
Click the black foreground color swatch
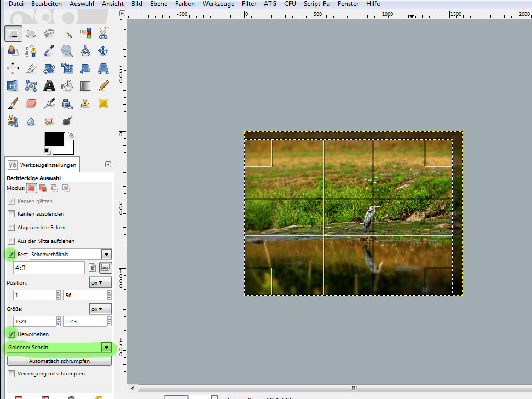point(54,139)
